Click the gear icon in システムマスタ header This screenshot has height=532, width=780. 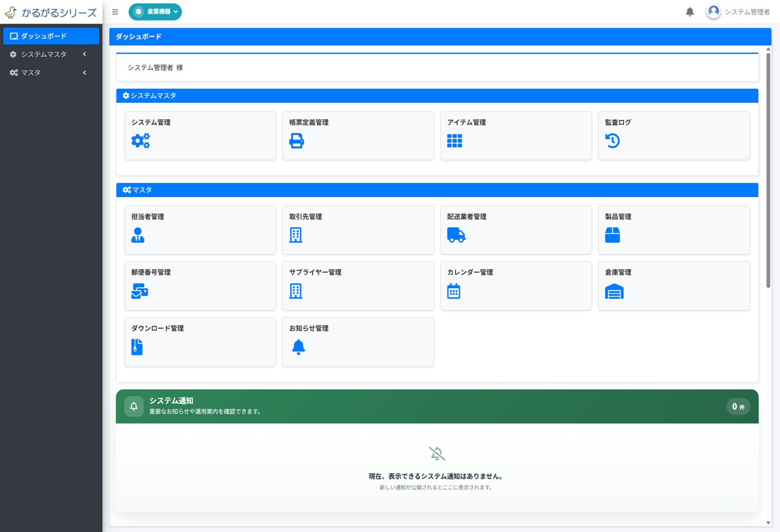click(x=126, y=96)
